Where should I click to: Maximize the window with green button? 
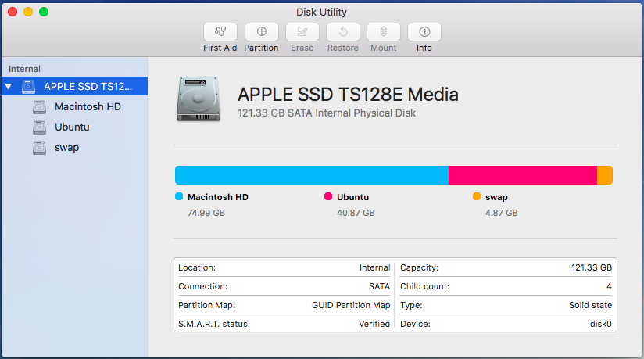click(x=44, y=12)
